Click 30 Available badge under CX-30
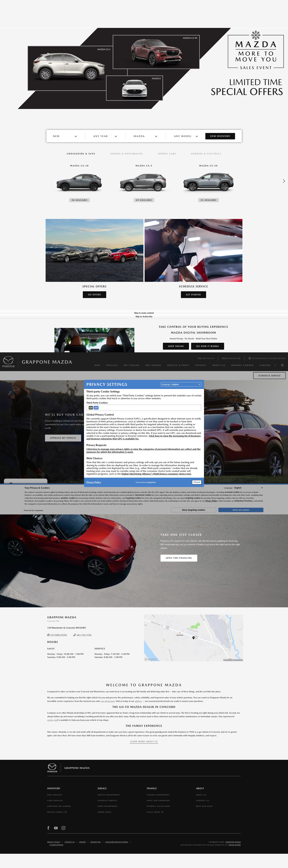 coord(79,200)
